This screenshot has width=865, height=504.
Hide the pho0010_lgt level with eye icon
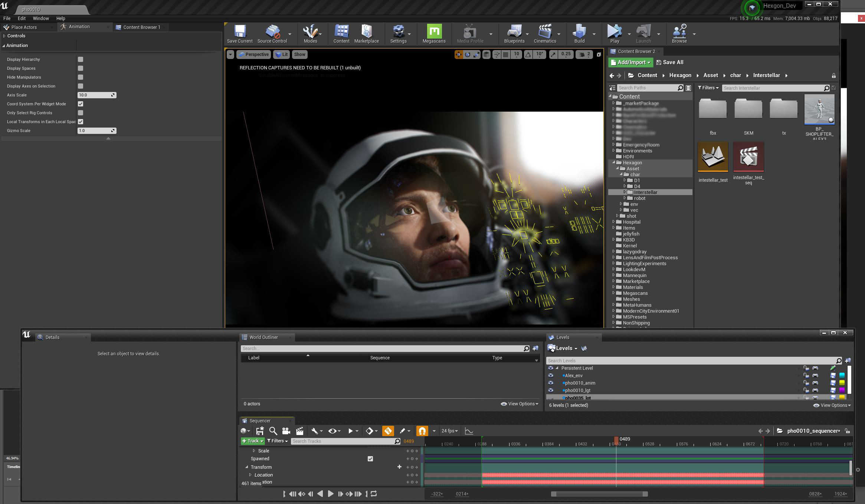pyautogui.click(x=551, y=391)
